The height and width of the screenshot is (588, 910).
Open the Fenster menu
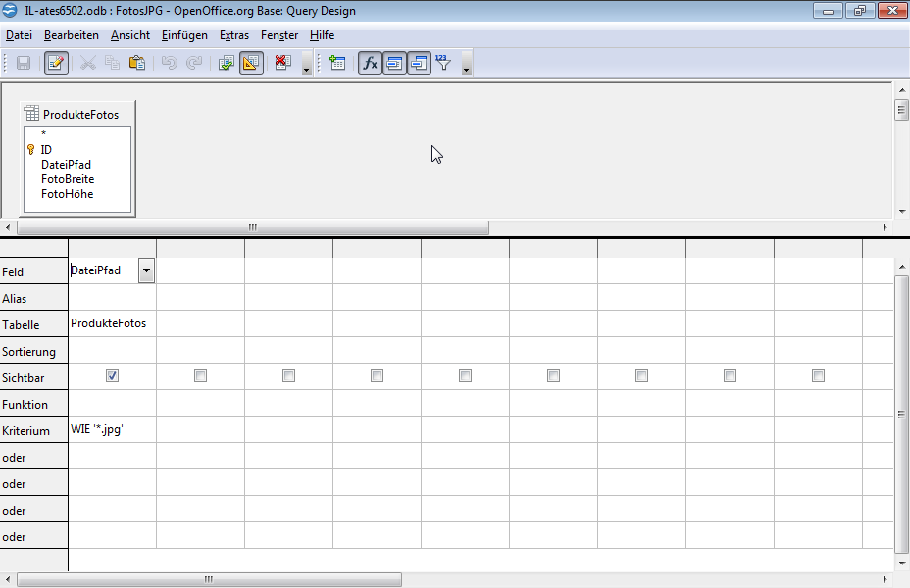click(x=279, y=35)
